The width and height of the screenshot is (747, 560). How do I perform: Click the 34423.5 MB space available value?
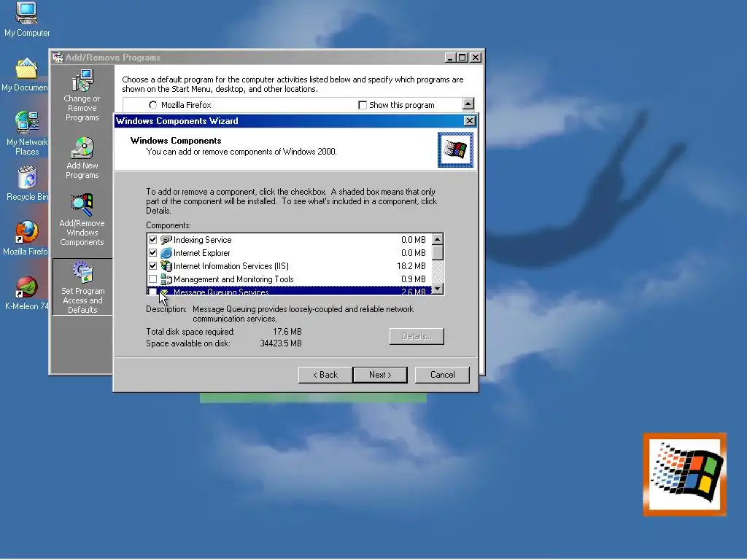coord(281,343)
